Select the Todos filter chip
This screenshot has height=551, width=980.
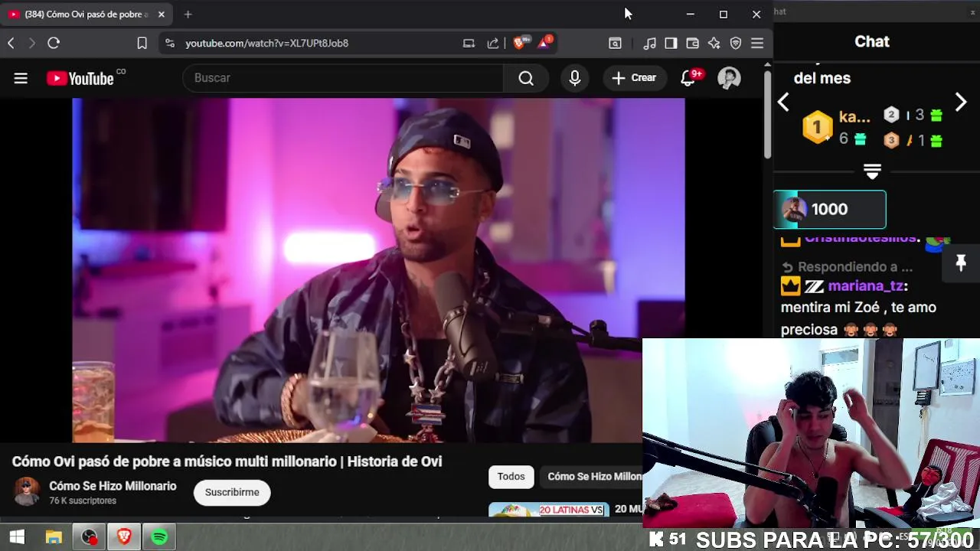(511, 477)
